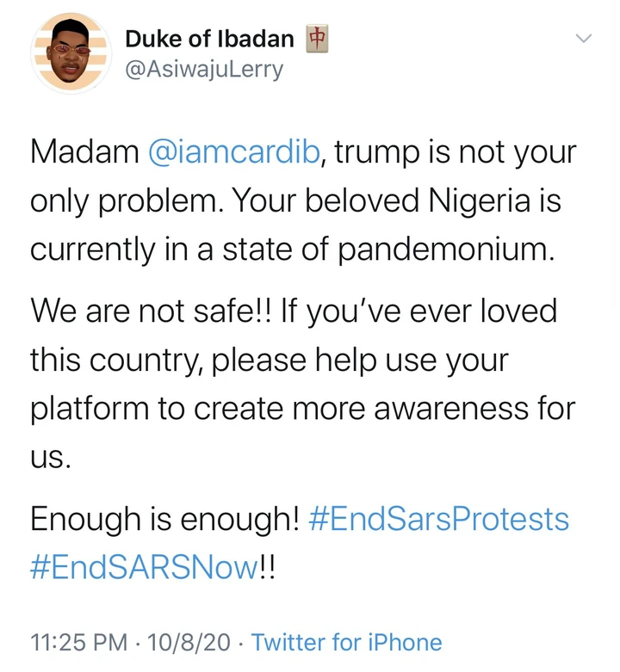Open the #EndSarsProtests hashtag
Viewport: 620px width, 672px height.
tap(451, 519)
